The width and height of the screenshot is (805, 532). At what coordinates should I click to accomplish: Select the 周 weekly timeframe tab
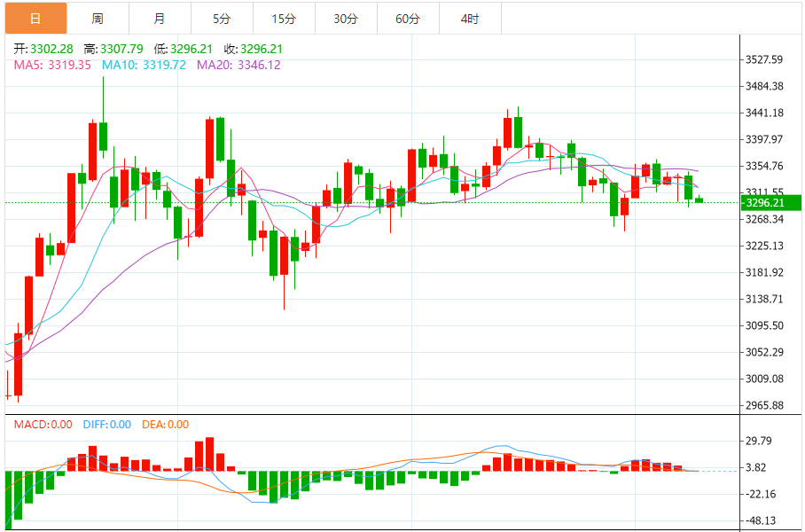pos(98,19)
